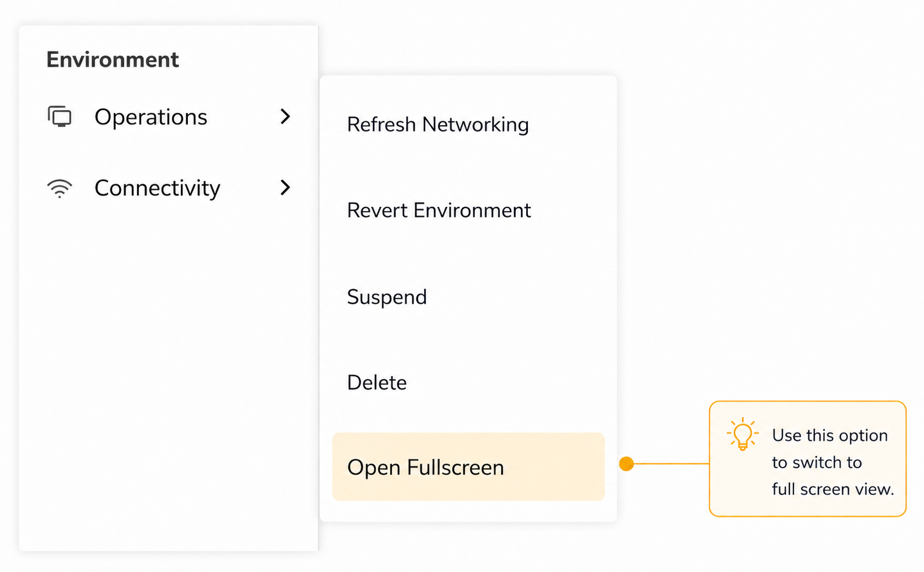Viewport: 924px width, 572px height.
Task: Expand the Operations submenu chevron
Action: [x=285, y=116]
